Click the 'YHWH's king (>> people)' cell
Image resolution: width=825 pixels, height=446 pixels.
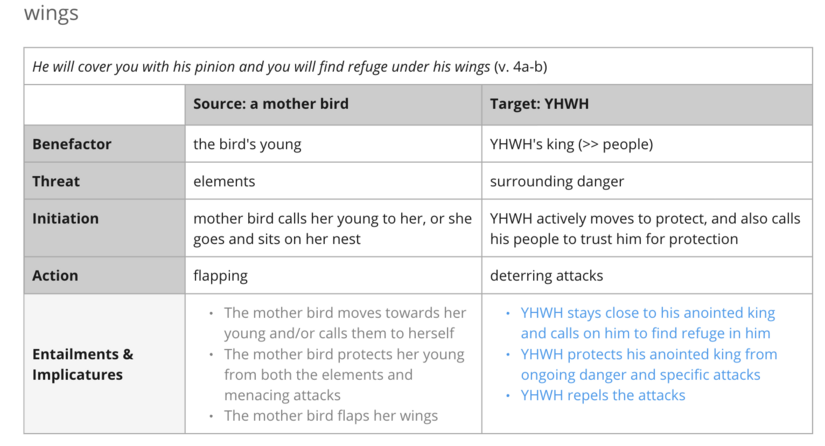571,144
